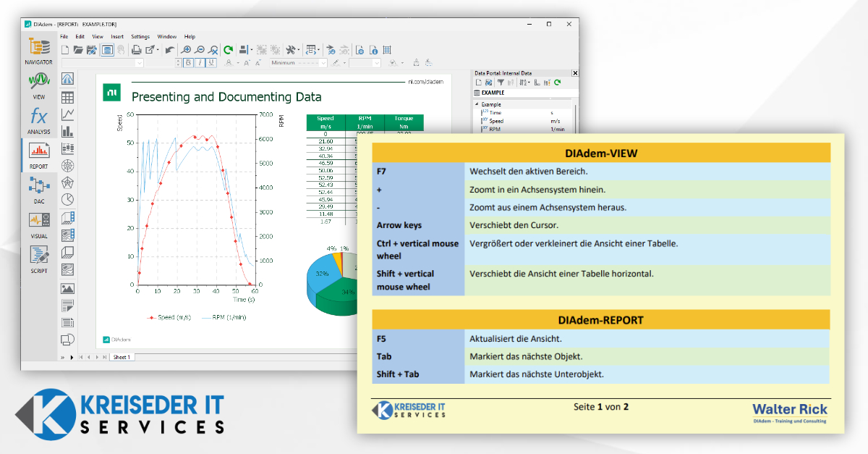Viewport: 868px width, 454px height.
Task: Click the Open folder toolbar icon
Action: coord(78,50)
